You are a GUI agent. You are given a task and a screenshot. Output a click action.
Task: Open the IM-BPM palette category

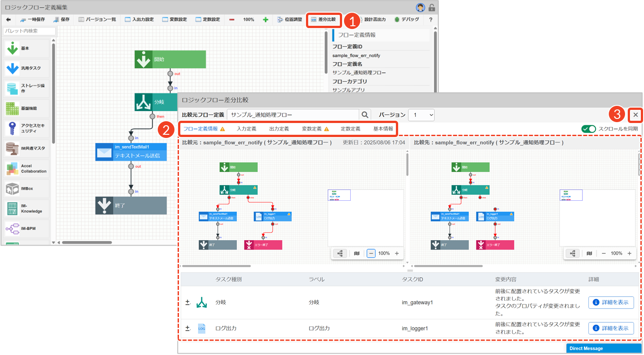(13, 229)
